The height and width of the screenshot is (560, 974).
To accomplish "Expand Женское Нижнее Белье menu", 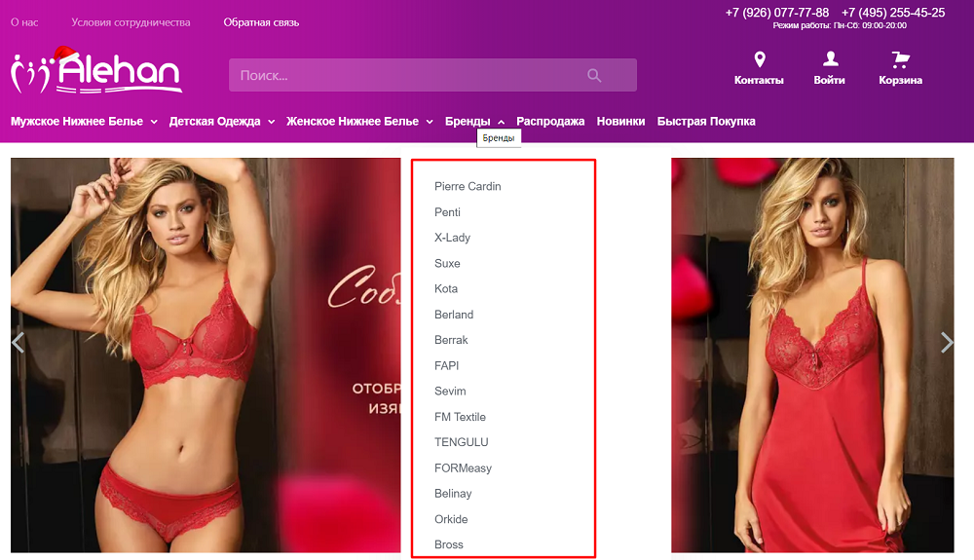I will 359,121.
